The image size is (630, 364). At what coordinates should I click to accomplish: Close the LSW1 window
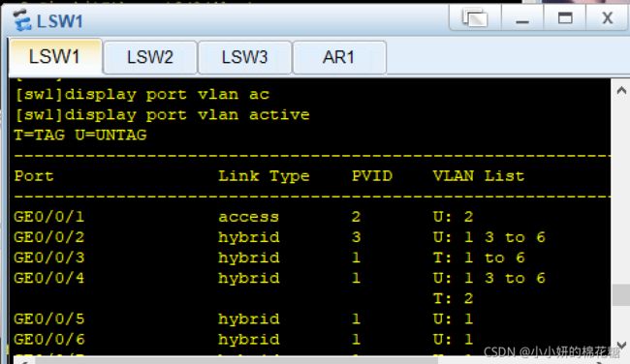[608, 18]
